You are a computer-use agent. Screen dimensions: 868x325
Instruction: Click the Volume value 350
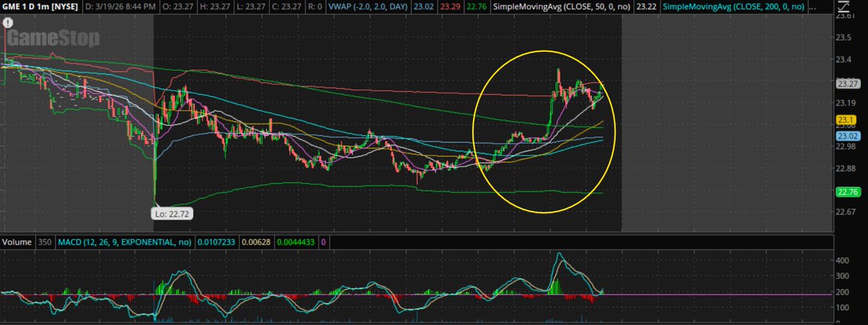pyautogui.click(x=45, y=242)
